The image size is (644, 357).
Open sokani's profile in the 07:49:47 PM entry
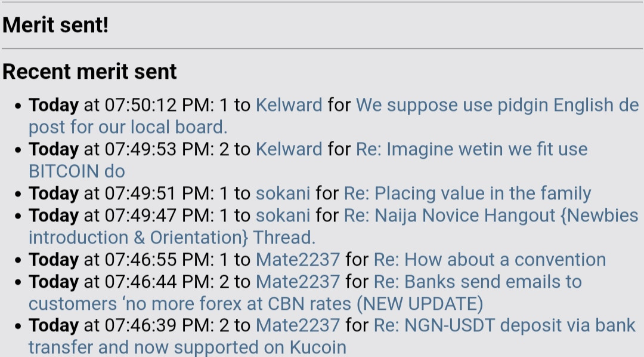pyautogui.click(x=283, y=216)
